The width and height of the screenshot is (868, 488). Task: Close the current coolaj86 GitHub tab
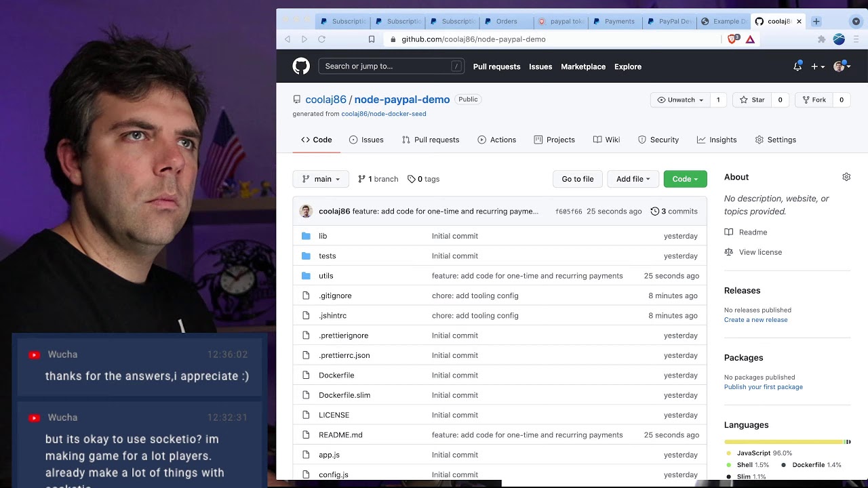(799, 21)
